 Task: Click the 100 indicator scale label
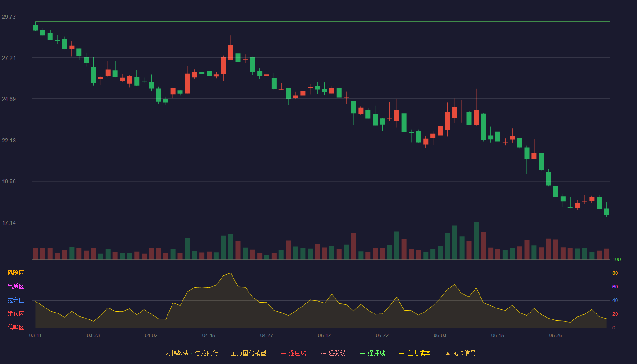point(617,260)
